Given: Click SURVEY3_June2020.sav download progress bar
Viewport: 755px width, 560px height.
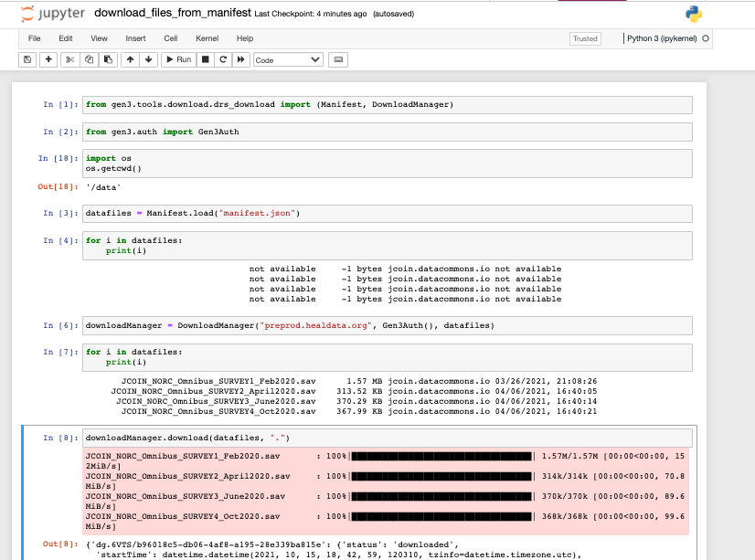Looking at the screenshot, I should [x=441, y=496].
